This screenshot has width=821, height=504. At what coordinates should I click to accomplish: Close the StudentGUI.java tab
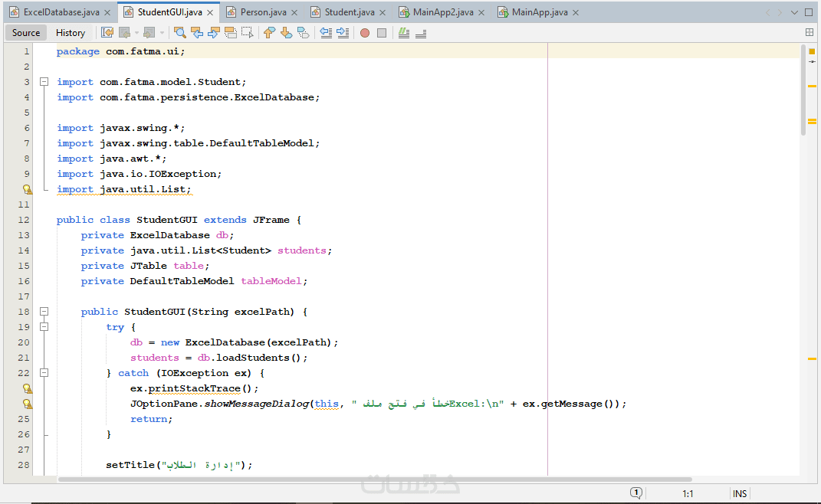pyautogui.click(x=210, y=12)
